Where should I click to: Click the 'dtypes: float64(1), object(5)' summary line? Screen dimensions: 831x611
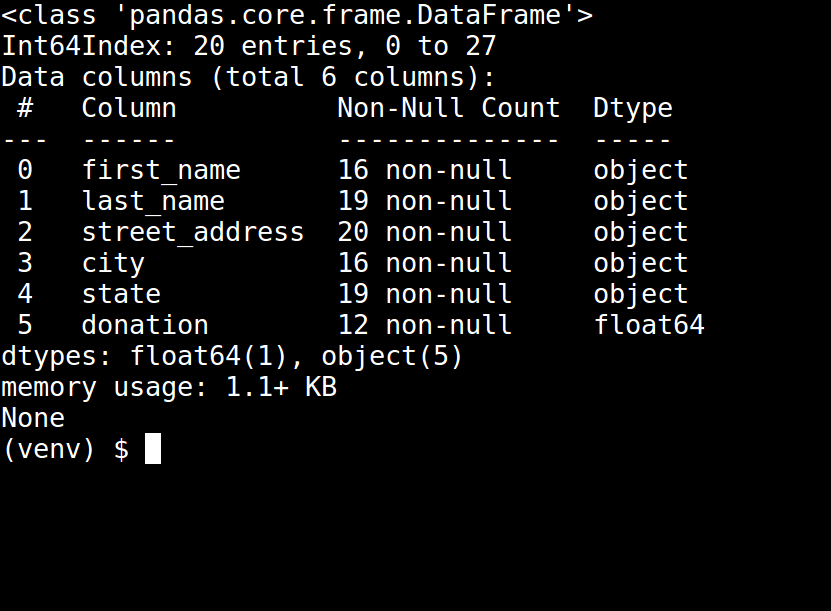tap(233, 356)
